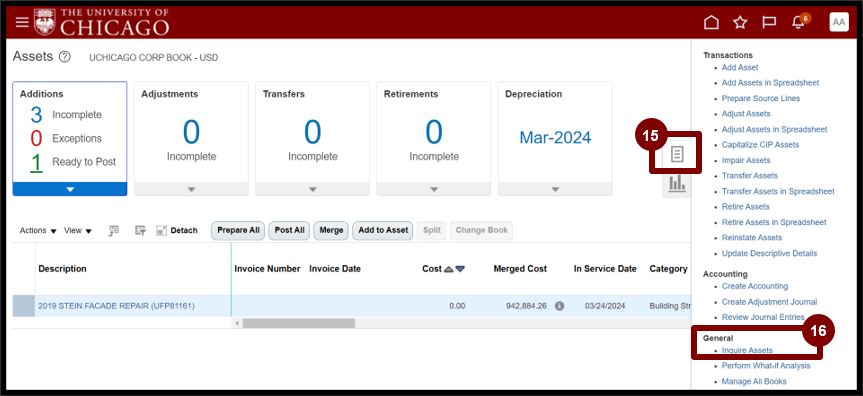
Task: Open the Reports bar chart icon
Action: tap(677, 183)
